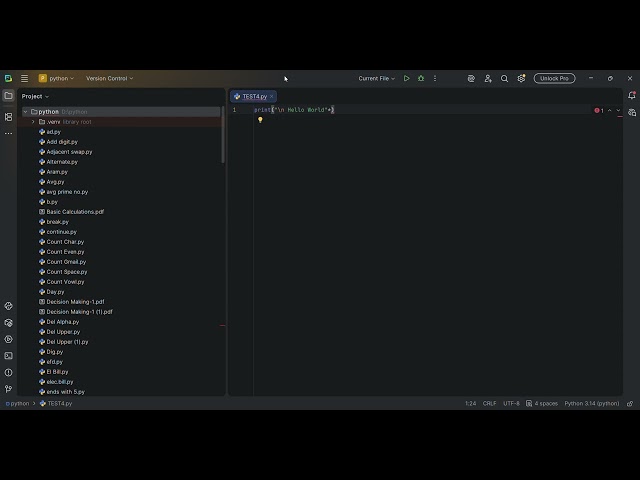Open Search Everywhere magnifier
The width and height of the screenshot is (640, 480).
coord(504,78)
